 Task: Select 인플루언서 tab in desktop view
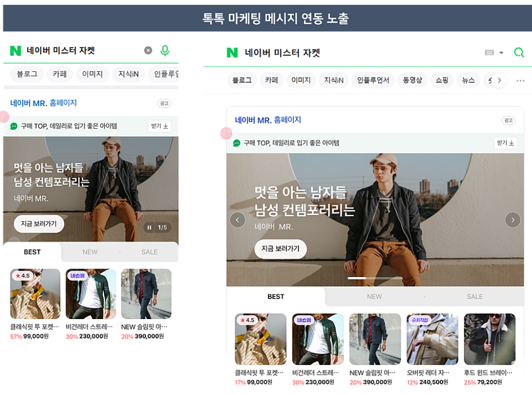[x=373, y=80]
